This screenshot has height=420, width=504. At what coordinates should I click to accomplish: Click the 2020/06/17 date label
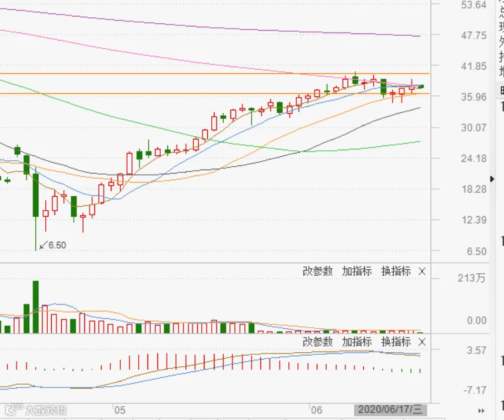(x=390, y=410)
